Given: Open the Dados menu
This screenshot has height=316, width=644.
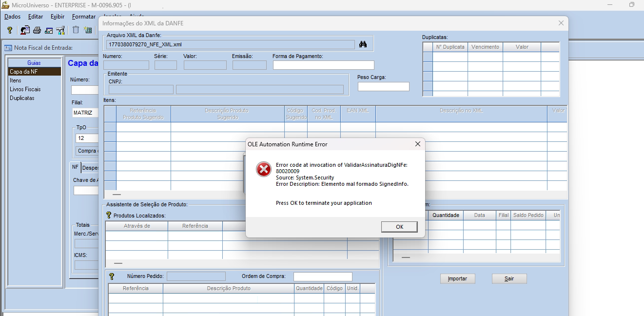Looking at the screenshot, I should [12, 17].
